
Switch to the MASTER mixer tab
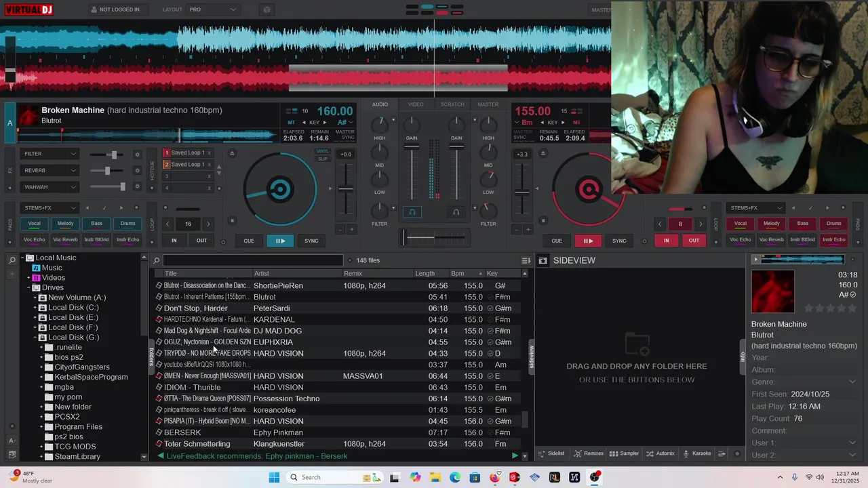(488, 104)
